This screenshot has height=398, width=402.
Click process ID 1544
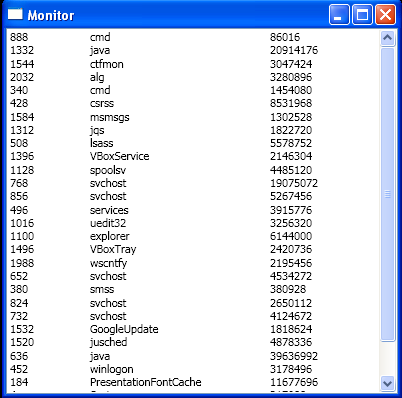22,64
